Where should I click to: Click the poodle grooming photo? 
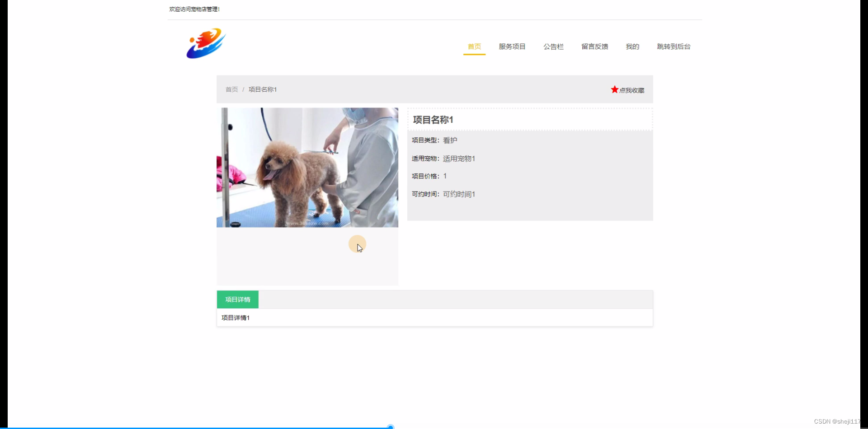click(307, 167)
